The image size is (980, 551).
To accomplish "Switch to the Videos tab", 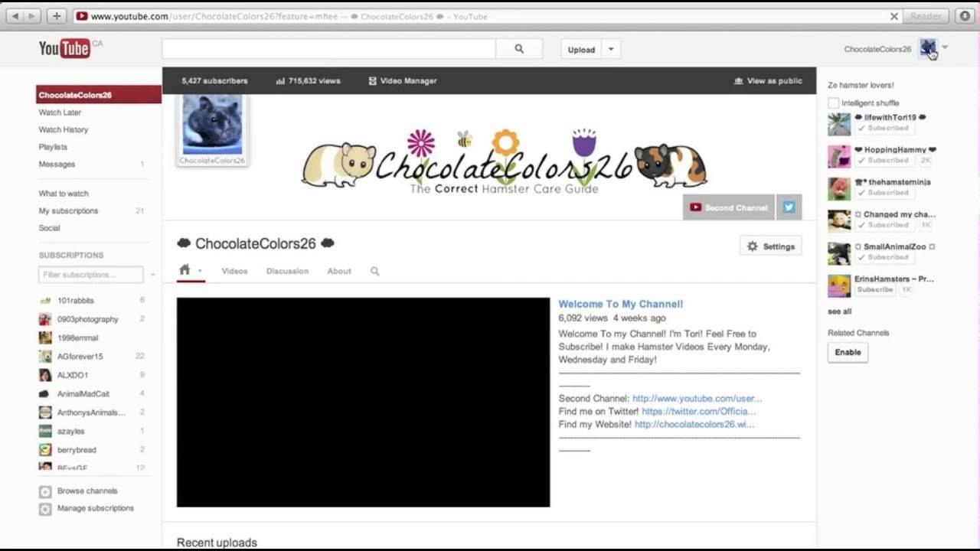I will [x=234, y=271].
